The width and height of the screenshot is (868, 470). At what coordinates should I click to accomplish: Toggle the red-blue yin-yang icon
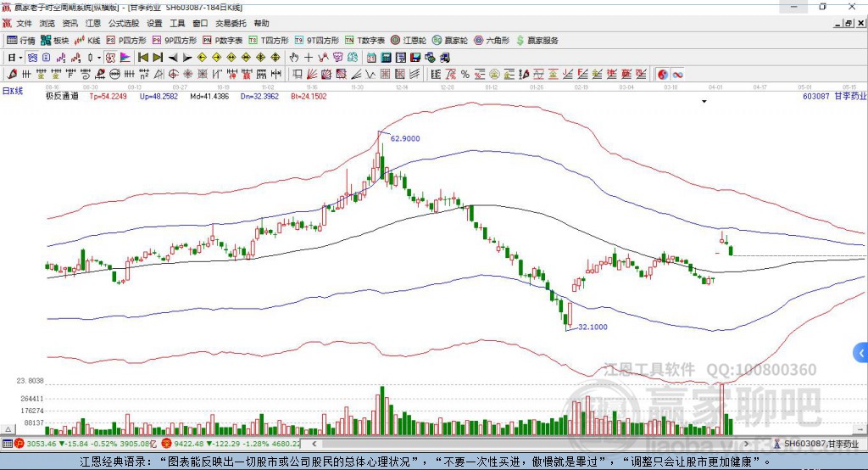point(662,74)
